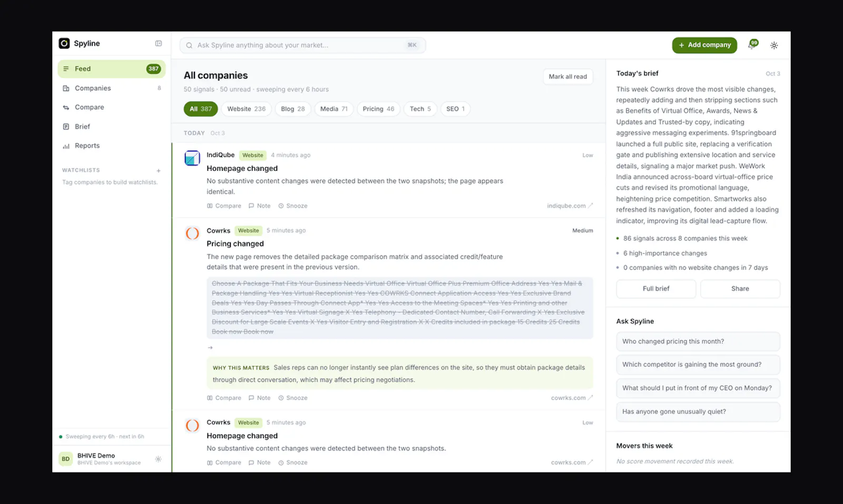The width and height of the screenshot is (843, 504).
Task: Open Feed in sidebar
Action: [112, 69]
